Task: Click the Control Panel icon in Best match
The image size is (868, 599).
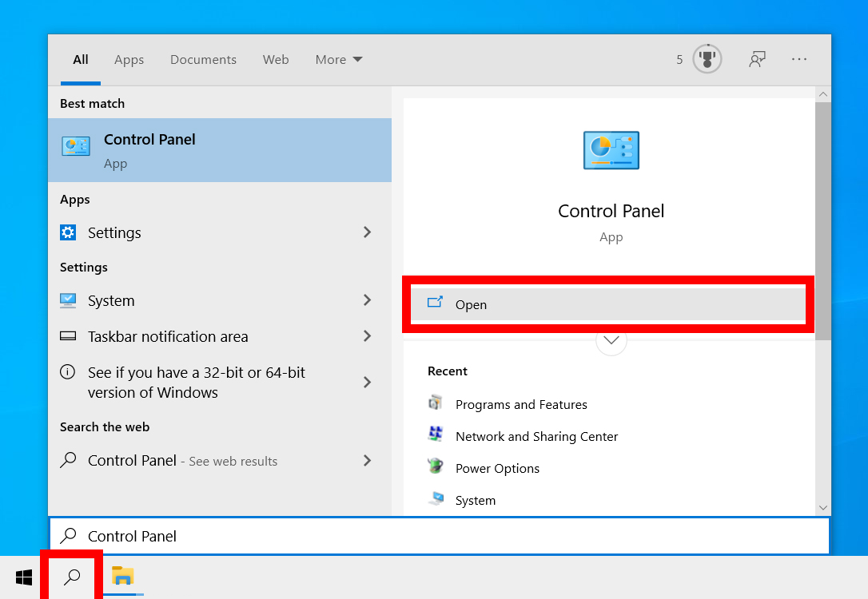Action: click(x=76, y=147)
